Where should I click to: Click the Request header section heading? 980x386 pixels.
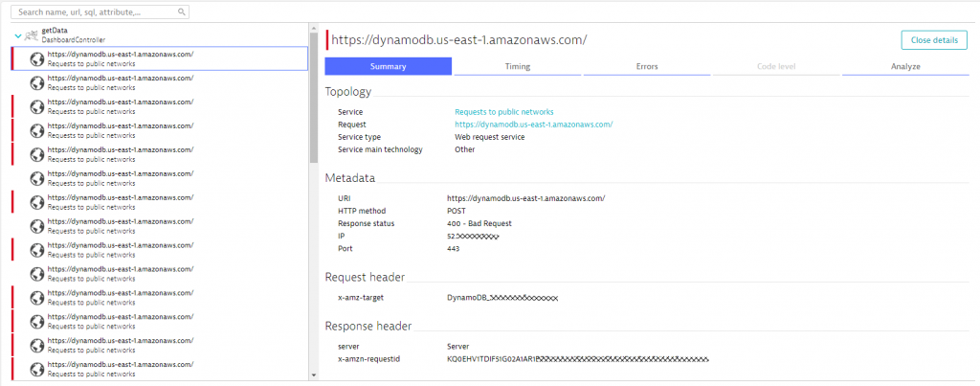pos(365,277)
